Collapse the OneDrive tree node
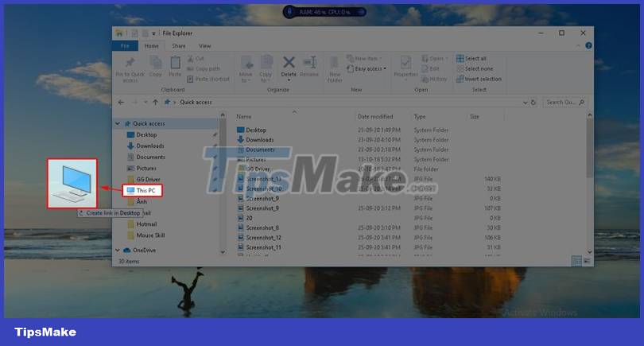The width and height of the screenshot is (644, 346). (x=118, y=250)
